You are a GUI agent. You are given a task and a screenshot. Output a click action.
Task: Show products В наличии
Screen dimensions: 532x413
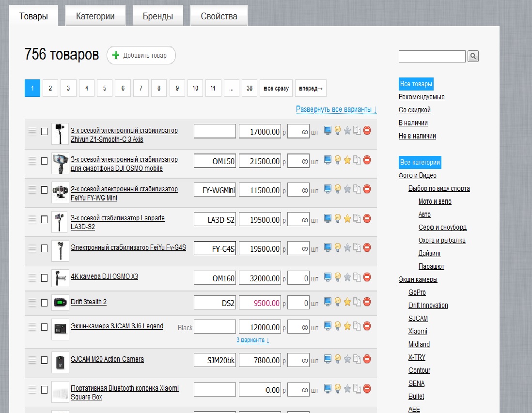click(x=413, y=123)
